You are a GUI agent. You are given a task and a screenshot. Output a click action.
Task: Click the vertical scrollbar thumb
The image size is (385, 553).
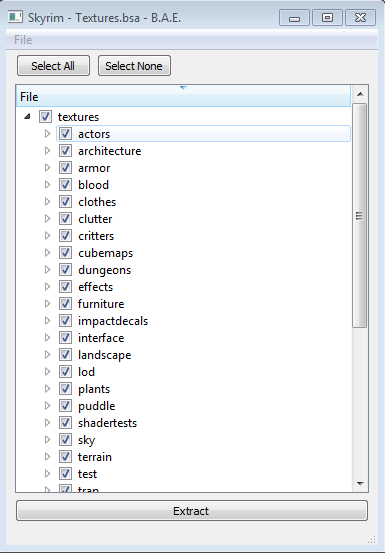(360, 215)
